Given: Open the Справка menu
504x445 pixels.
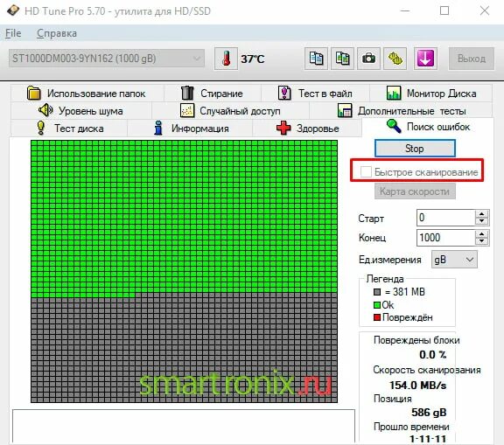Looking at the screenshot, I should [57, 33].
